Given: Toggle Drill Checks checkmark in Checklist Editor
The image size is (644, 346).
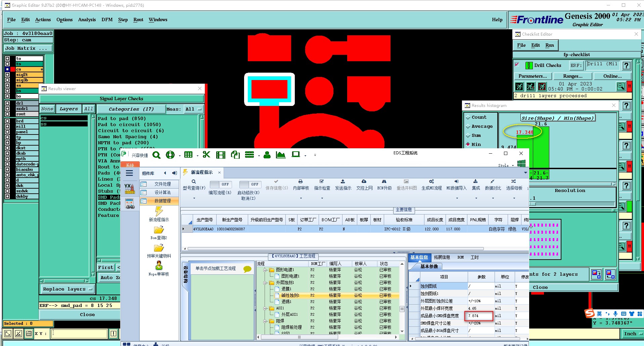Looking at the screenshot, I should pos(517,65).
